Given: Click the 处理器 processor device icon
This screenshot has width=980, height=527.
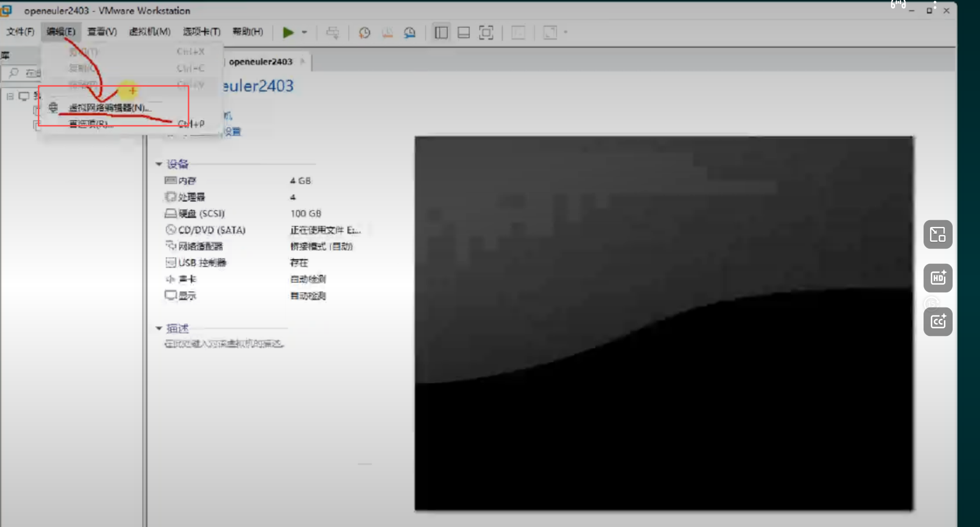Looking at the screenshot, I should tap(171, 197).
